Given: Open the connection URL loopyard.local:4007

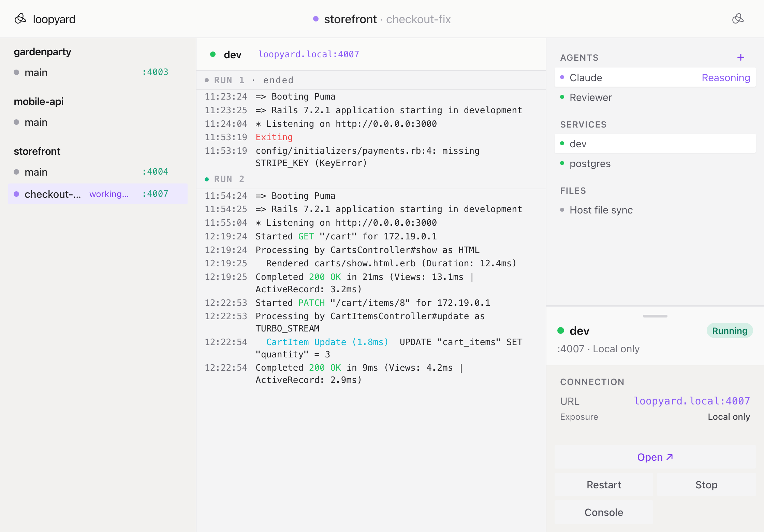Looking at the screenshot, I should (x=692, y=401).
